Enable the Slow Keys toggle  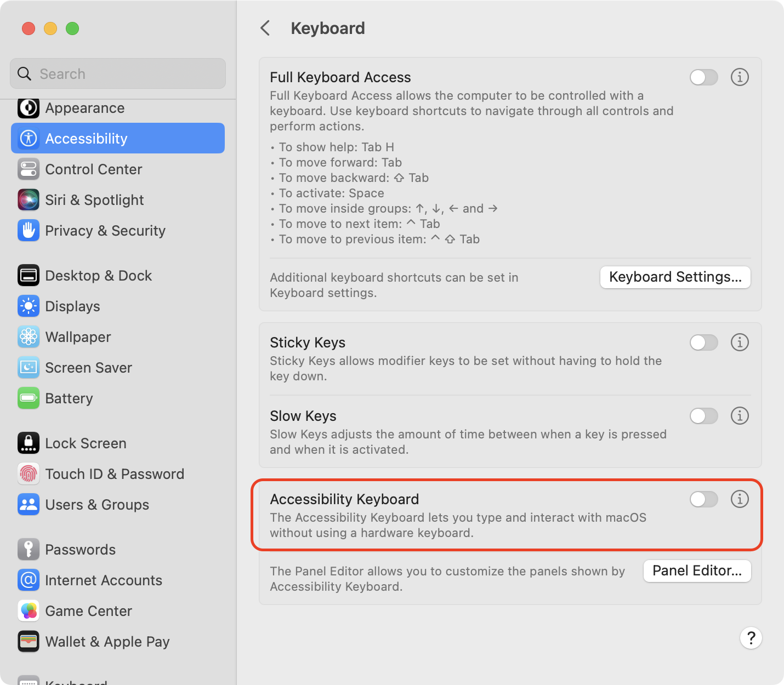[703, 416]
